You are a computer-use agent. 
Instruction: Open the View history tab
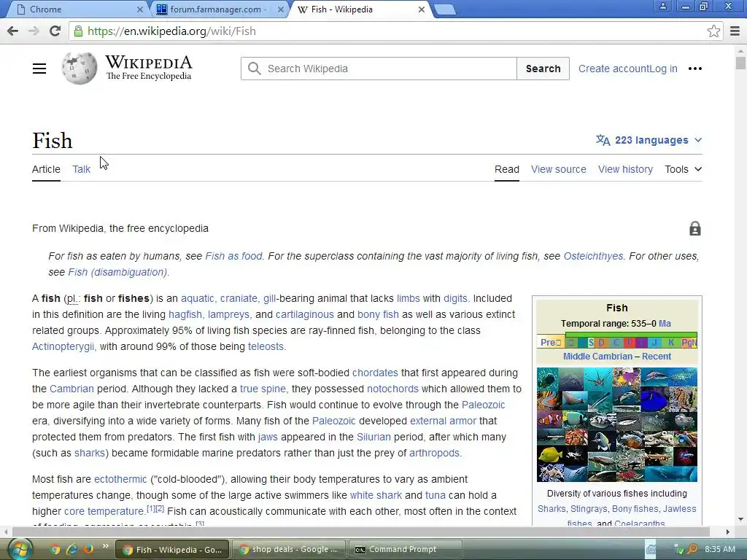pos(625,169)
